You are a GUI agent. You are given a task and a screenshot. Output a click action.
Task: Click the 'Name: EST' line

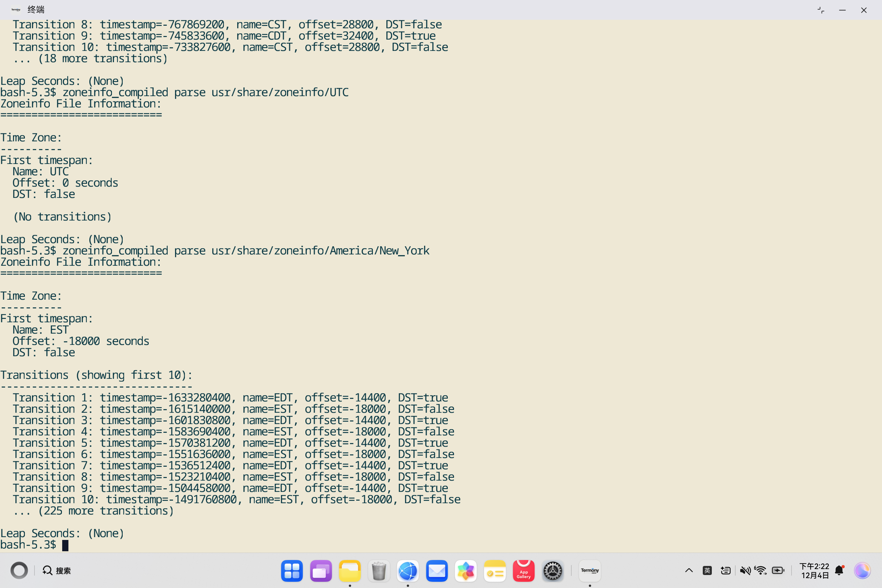pyautogui.click(x=40, y=330)
